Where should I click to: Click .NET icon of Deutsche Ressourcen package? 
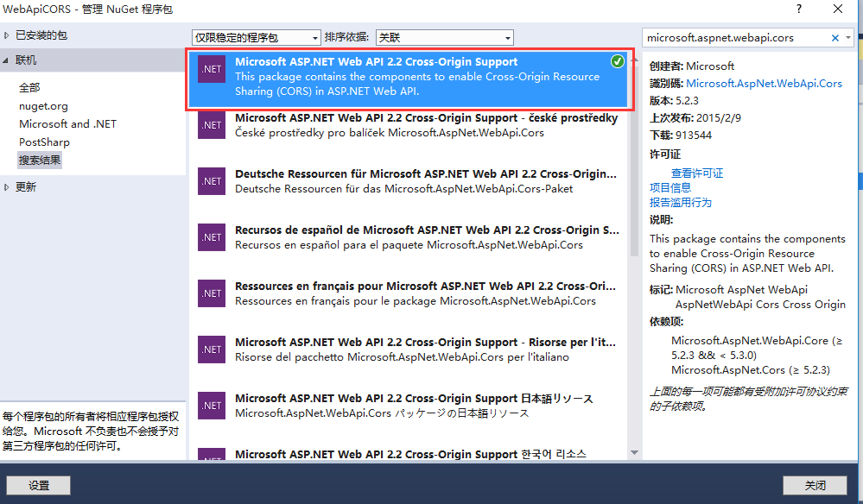tap(212, 181)
